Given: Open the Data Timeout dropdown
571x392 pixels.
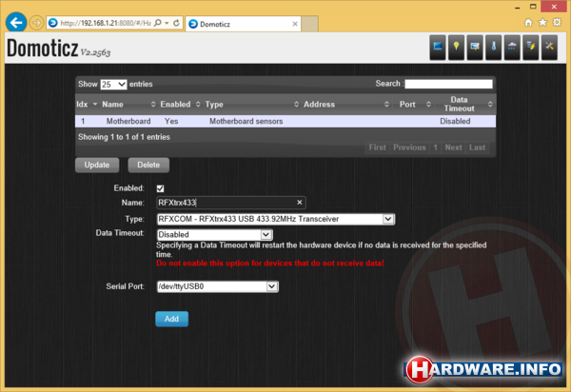Looking at the screenshot, I should point(215,235).
